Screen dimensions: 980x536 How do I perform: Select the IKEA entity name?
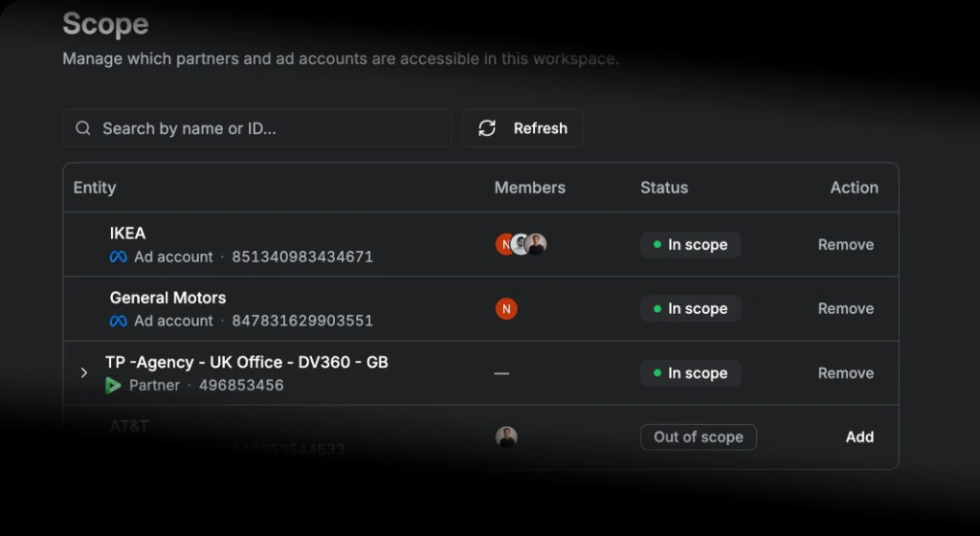click(x=127, y=233)
